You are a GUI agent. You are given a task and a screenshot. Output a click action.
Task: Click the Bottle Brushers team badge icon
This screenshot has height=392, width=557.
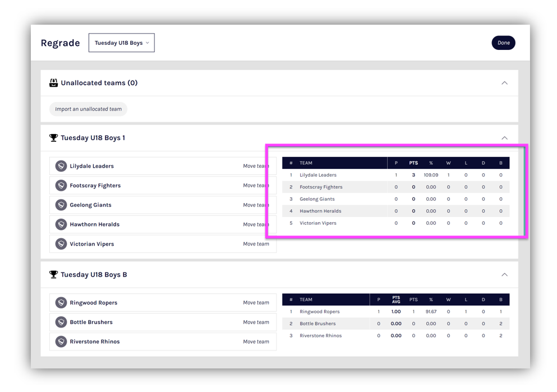61,322
